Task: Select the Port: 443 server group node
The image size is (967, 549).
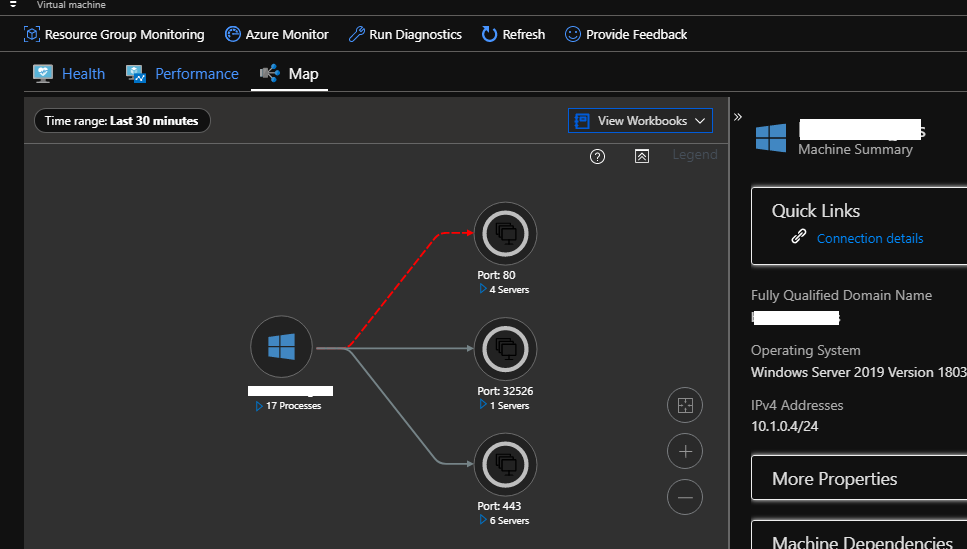Action: 505,464
